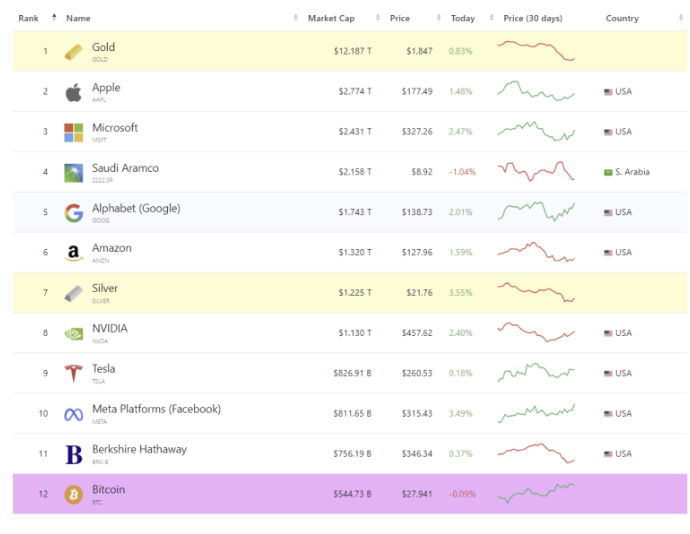Image resolution: width=690 pixels, height=534 pixels.
Task: Click the Microsoft logo icon
Action: [x=73, y=133]
